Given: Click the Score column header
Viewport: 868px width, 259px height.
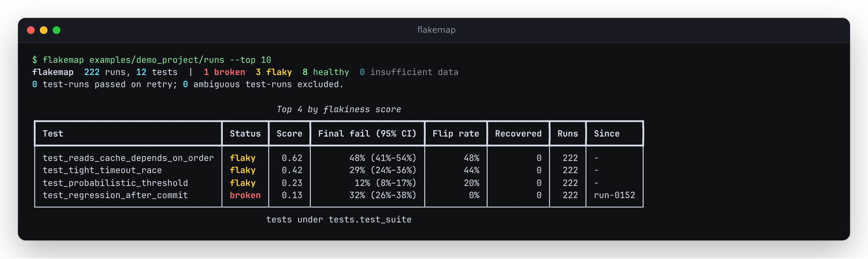Looking at the screenshot, I should click(x=290, y=134).
